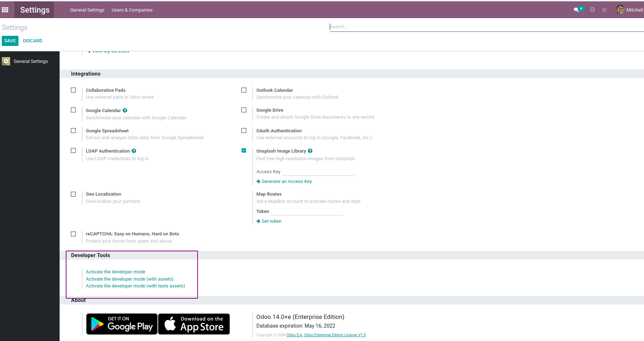Enable the reCAPTCHA checkbox
Screen dimensions: 644x341
click(73, 234)
